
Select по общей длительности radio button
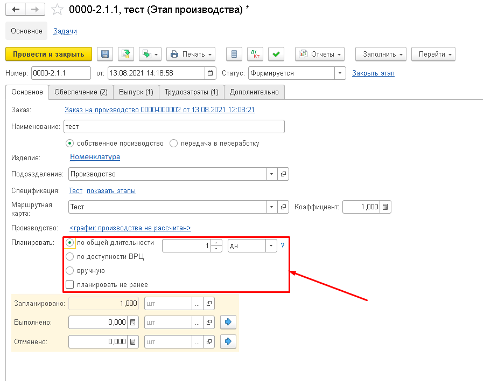click(x=70, y=243)
